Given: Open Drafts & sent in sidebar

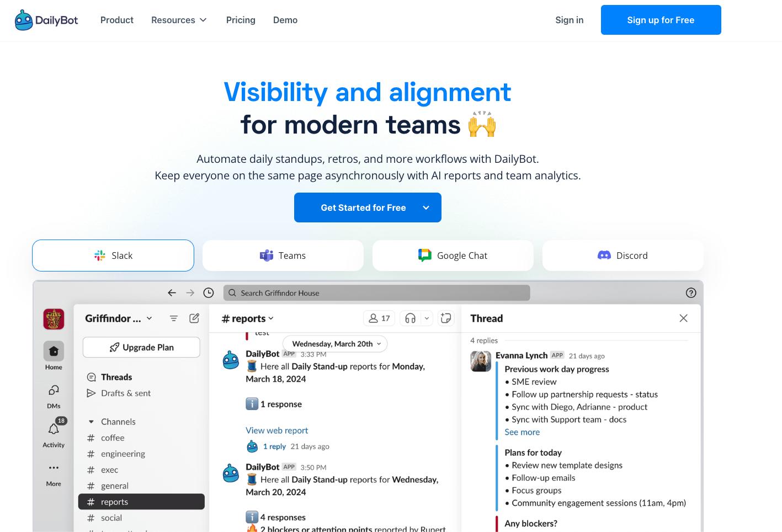Looking at the screenshot, I should click(126, 393).
